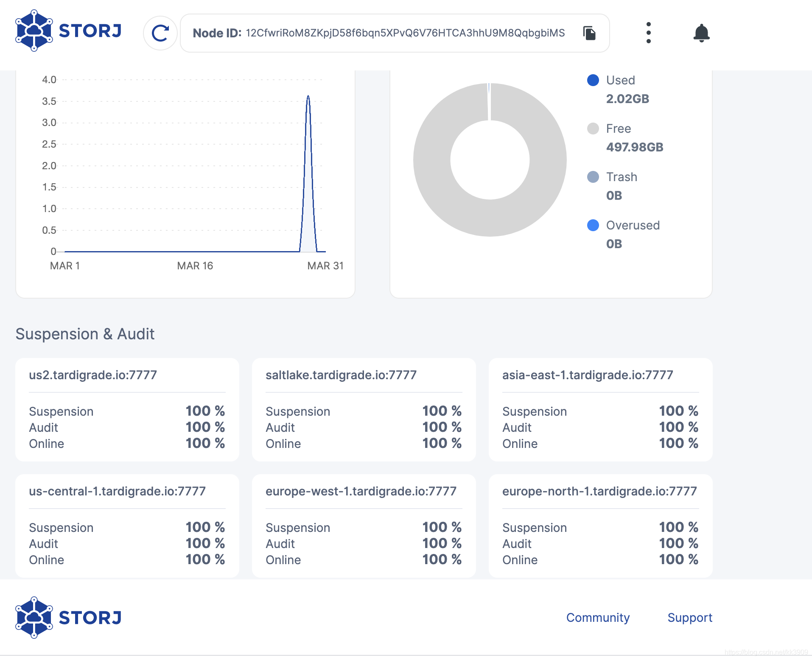Click Audit label in us-central-1 card
812x660 pixels.
coord(44,544)
